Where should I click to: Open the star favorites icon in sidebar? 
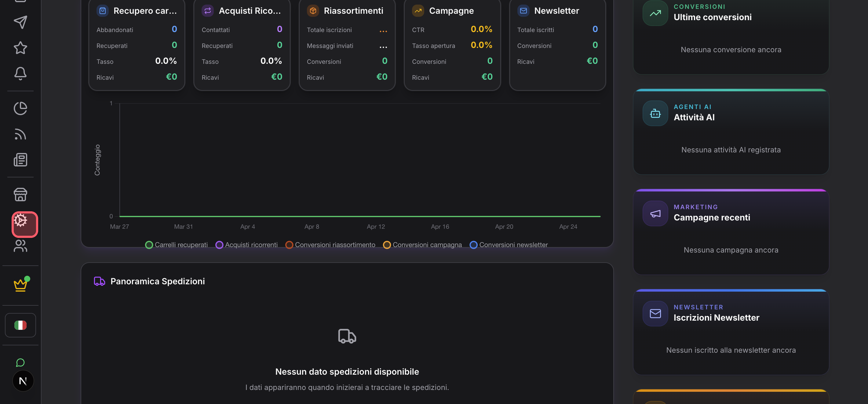point(20,48)
